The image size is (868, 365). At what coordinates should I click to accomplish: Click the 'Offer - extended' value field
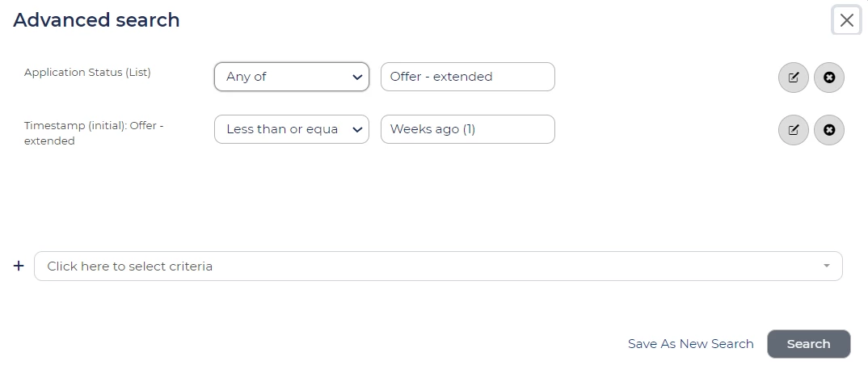pyautogui.click(x=467, y=77)
